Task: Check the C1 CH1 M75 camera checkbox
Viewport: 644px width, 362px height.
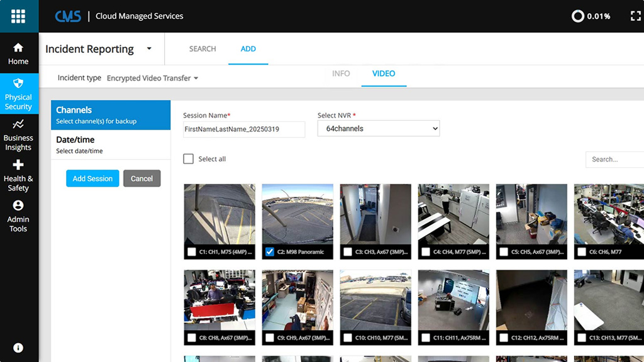Action: [192, 252]
